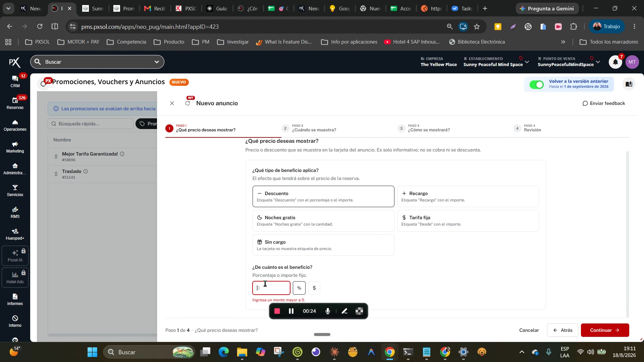Open the MT user avatar menu

[632, 62]
